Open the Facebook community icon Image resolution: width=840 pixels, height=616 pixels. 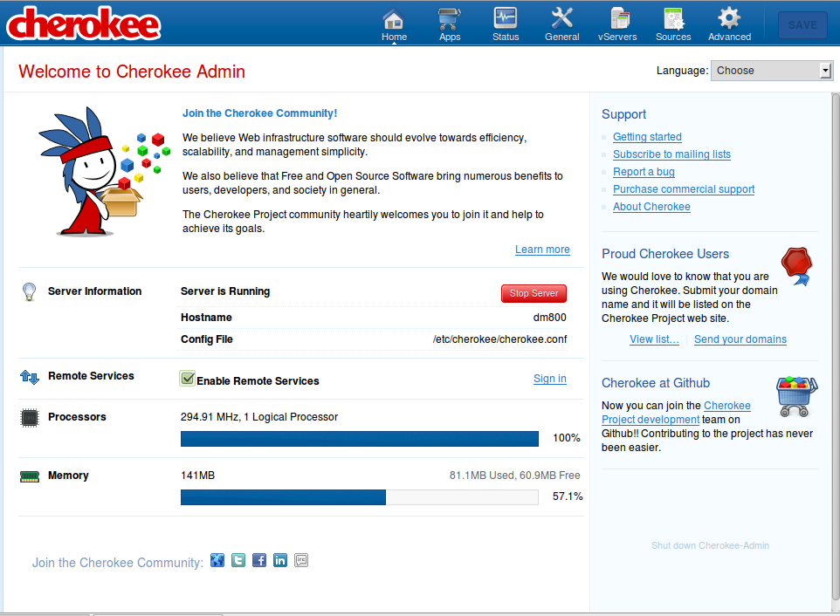[x=258, y=560]
